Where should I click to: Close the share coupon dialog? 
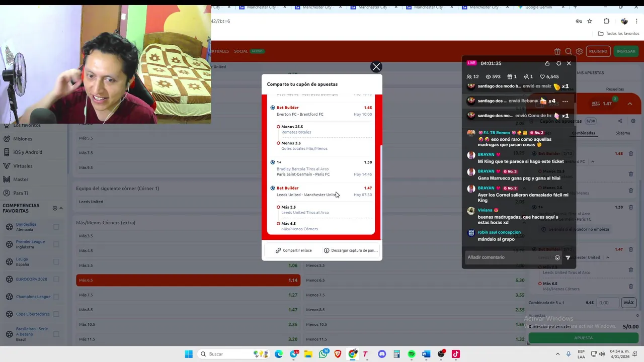point(376,67)
